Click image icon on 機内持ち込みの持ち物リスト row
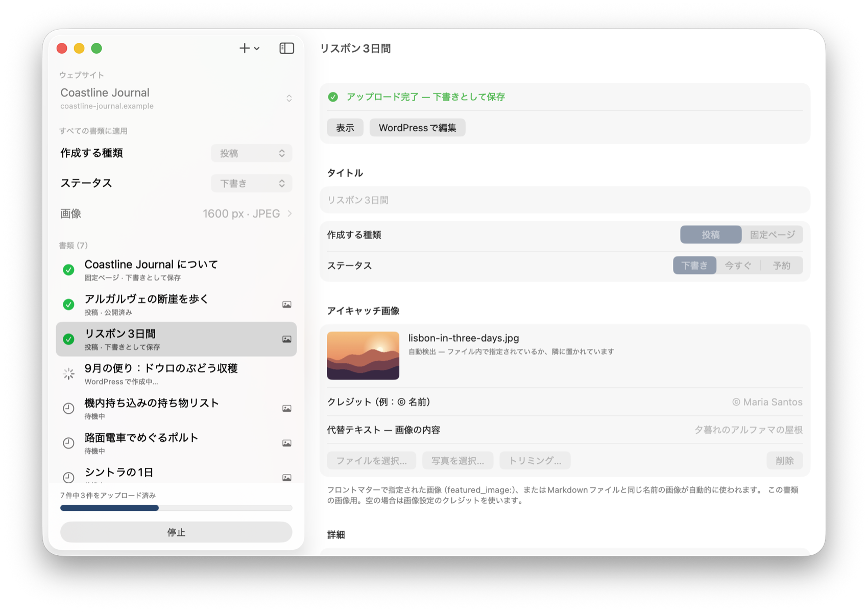The height and width of the screenshot is (612, 868). (287, 408)
